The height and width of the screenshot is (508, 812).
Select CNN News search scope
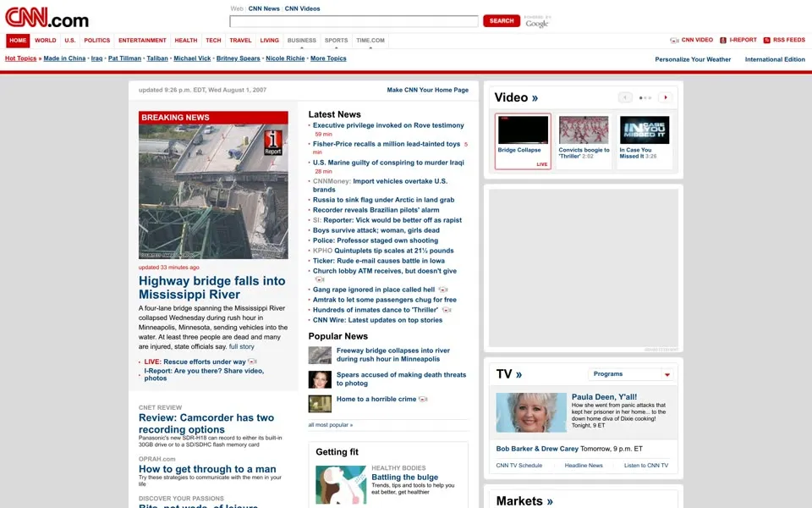[264, 8]
